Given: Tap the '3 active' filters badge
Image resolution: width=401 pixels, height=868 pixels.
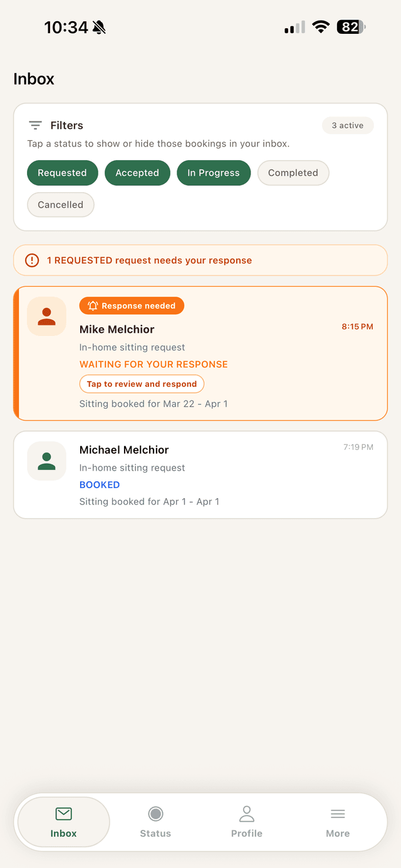Looking at the screenshot, I should click(x=348, y=125).
